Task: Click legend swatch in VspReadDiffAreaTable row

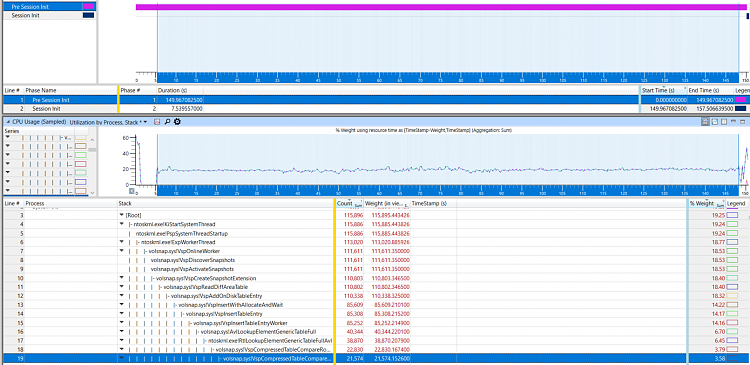Action: tap(733, 287)
